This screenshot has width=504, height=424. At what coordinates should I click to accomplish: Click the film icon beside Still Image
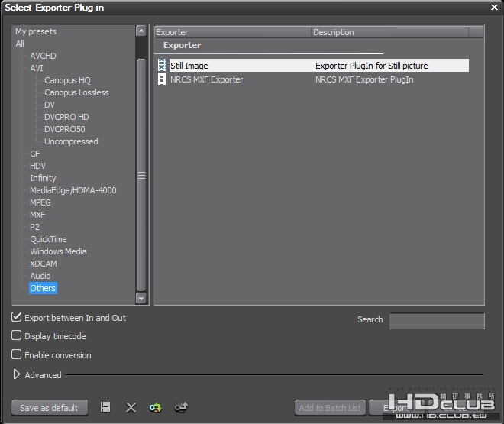(162, 65)
